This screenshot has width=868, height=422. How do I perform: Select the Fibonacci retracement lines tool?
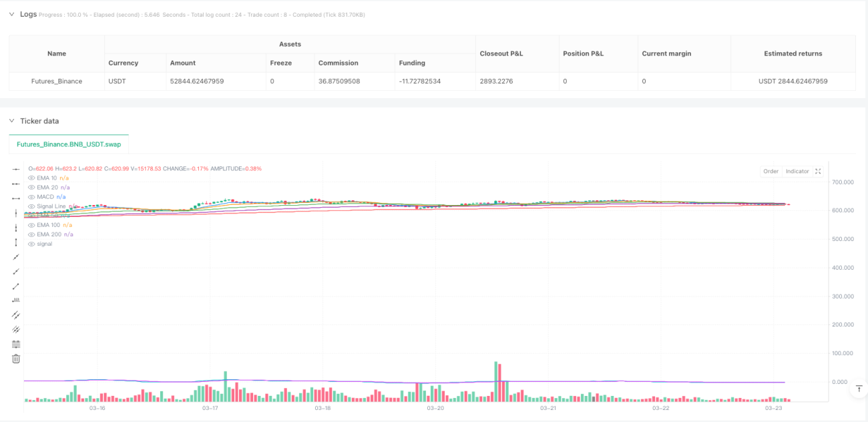[x=17, y=344]
